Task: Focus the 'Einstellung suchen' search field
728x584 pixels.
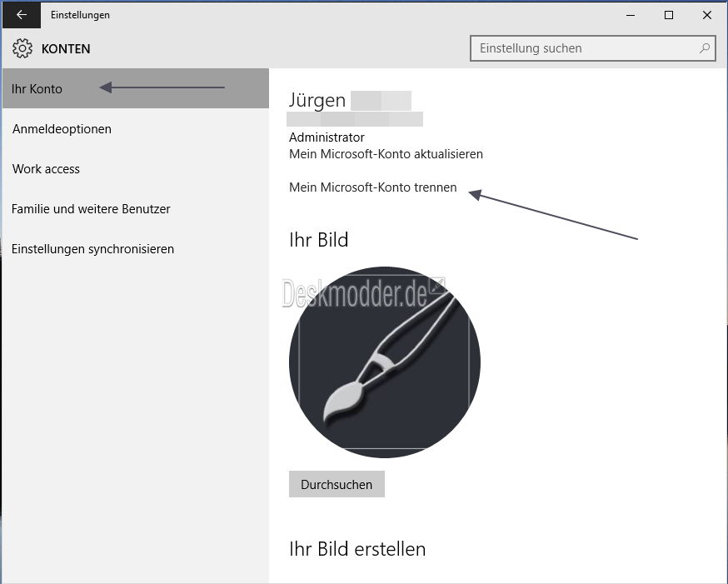Action: [x=592, y=48]
